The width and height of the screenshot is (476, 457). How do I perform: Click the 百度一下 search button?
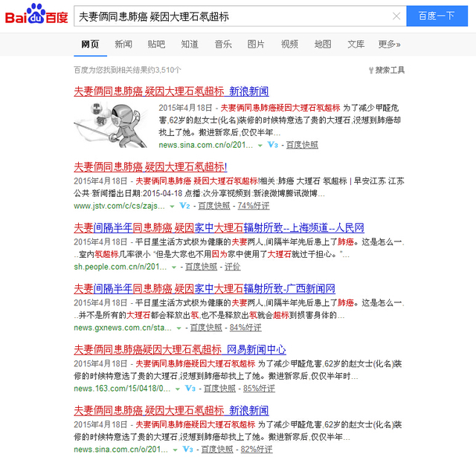point(437,16)
